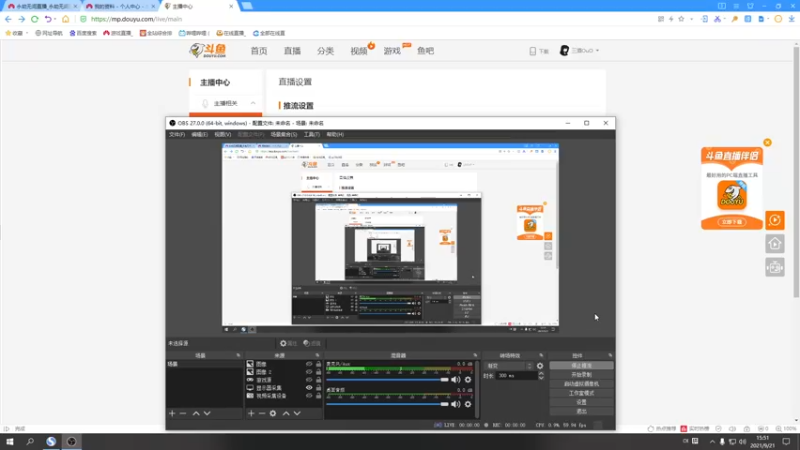Move the scene up in the list
800x450 pixels.
click(x=196, y=413)
